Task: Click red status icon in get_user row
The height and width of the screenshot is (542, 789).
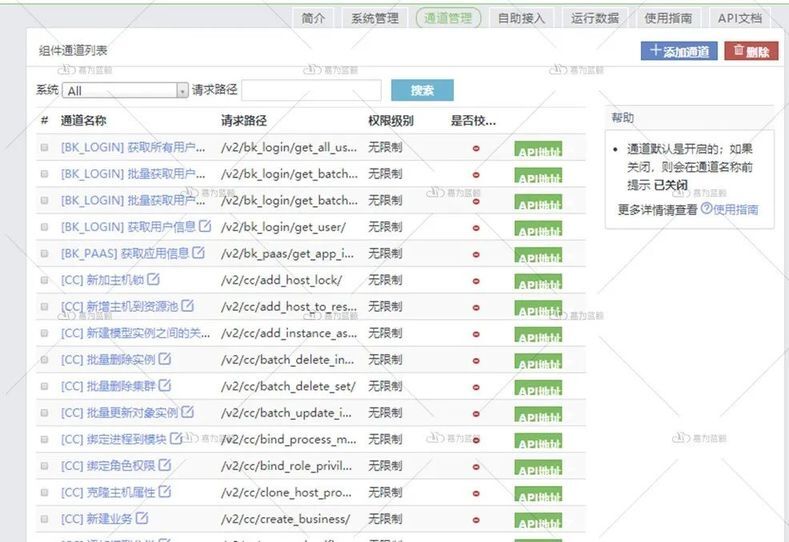Action: click(x=476, y=228)
